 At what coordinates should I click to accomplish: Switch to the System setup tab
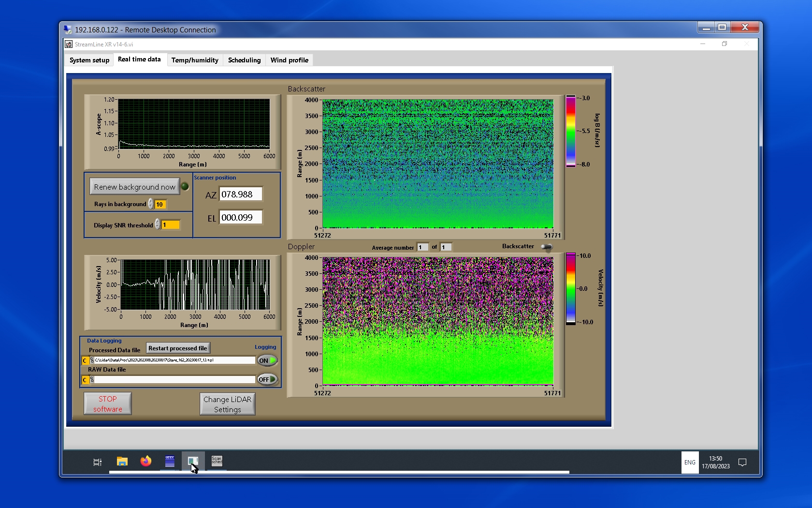click(89, 60)
